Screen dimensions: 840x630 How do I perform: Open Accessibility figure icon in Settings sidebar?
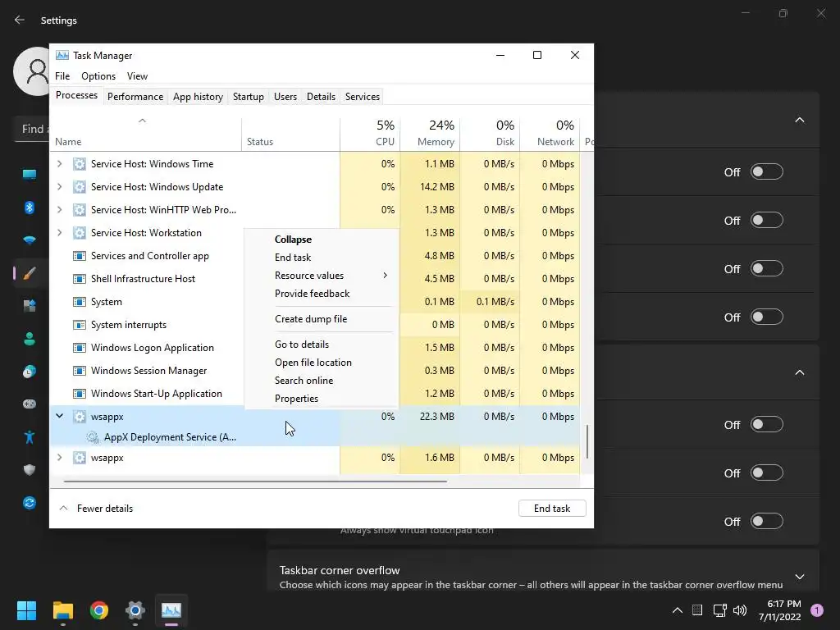[x=30, y=437]
